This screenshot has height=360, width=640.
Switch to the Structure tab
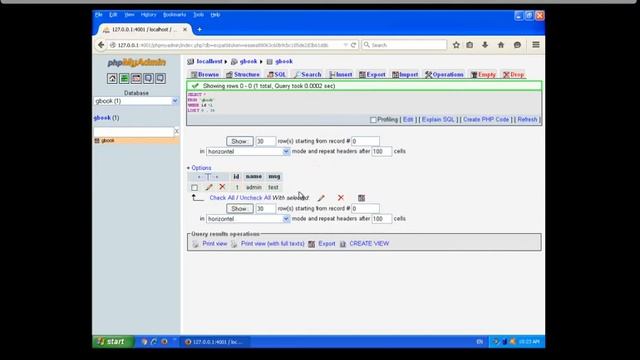[243, 75]
